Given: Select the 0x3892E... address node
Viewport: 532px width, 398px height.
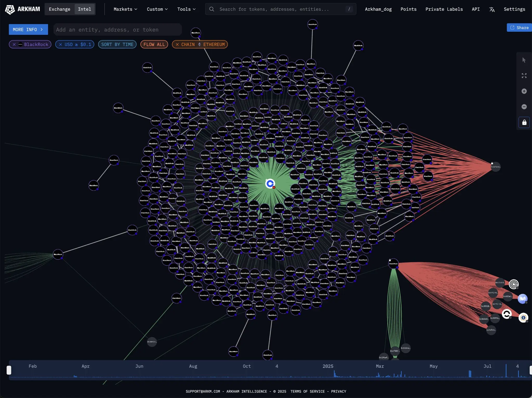Looking at the screenshot, I should coord(486,306).
